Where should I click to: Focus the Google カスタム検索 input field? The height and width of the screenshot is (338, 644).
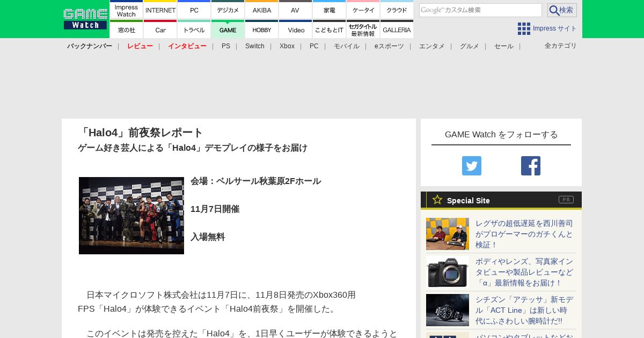(480, 10)
